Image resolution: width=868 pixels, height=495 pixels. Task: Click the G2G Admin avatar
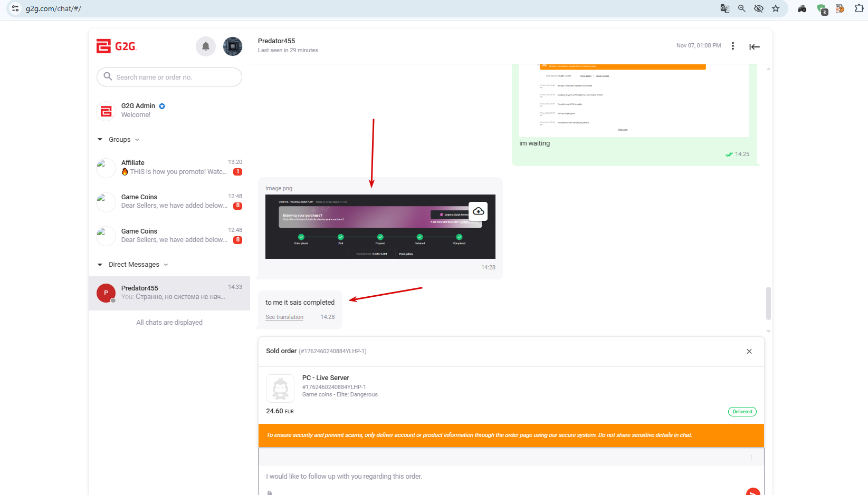tap(106, 111)
